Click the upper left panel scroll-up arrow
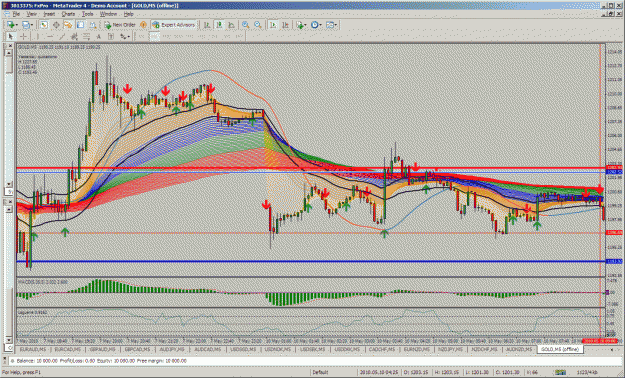625x378 pixels. click(x=9, y=53)
